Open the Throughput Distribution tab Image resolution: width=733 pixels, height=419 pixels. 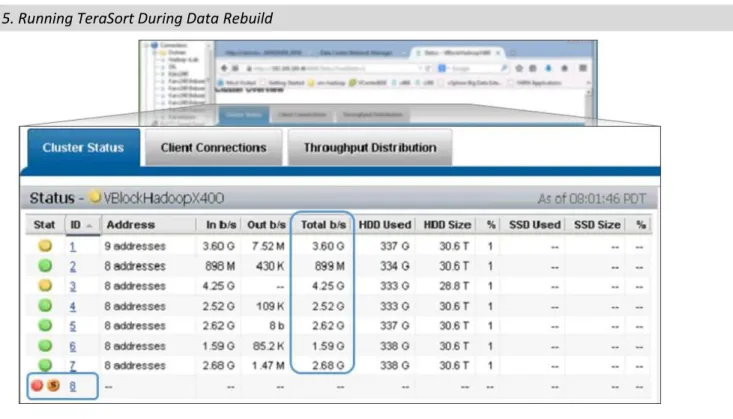tap(370, 147)
